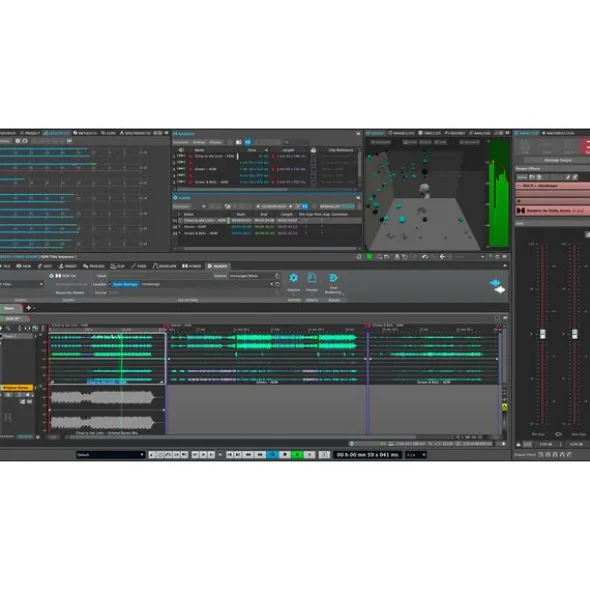Click the eye icon under master faders
590x591 pixels.
[558, 434]
